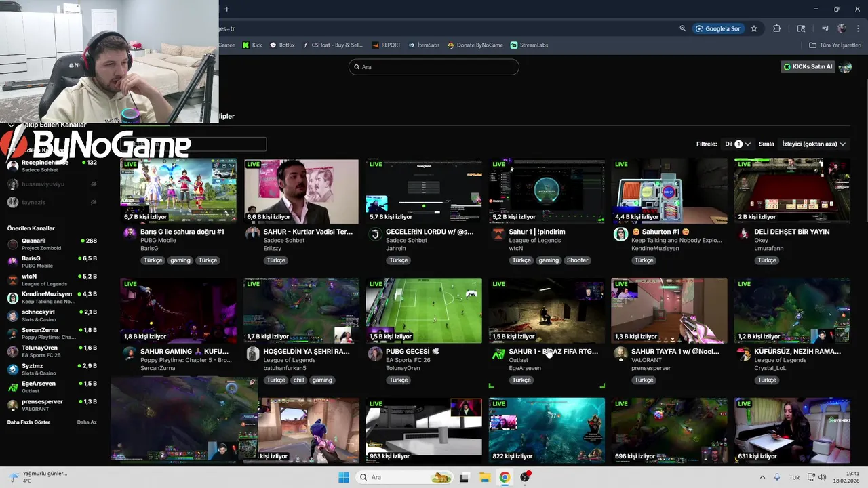The height and width of the screenshot is (488, 868).
Task: Open the PUBG Mobile category under Barış G's stream
Action: pos(158,241)
